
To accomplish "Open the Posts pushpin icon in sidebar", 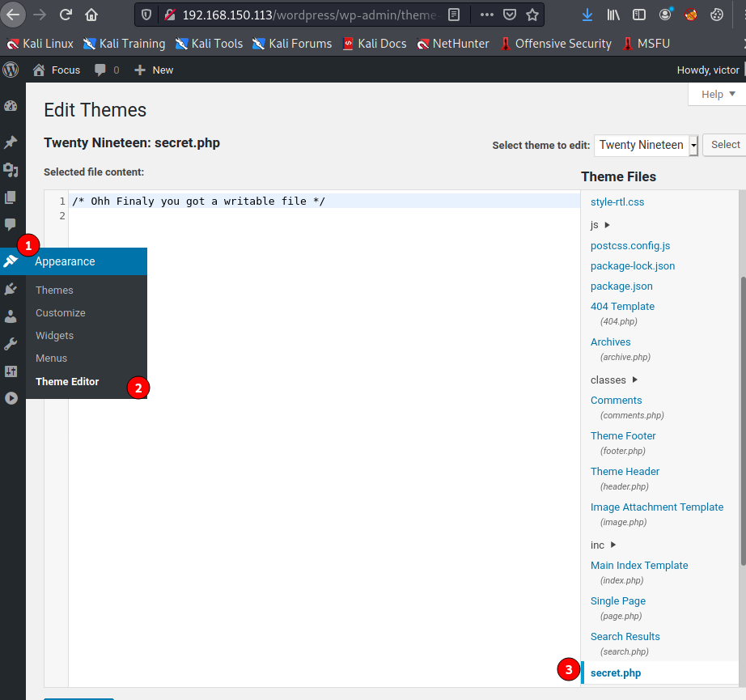I will pos(11,142).
